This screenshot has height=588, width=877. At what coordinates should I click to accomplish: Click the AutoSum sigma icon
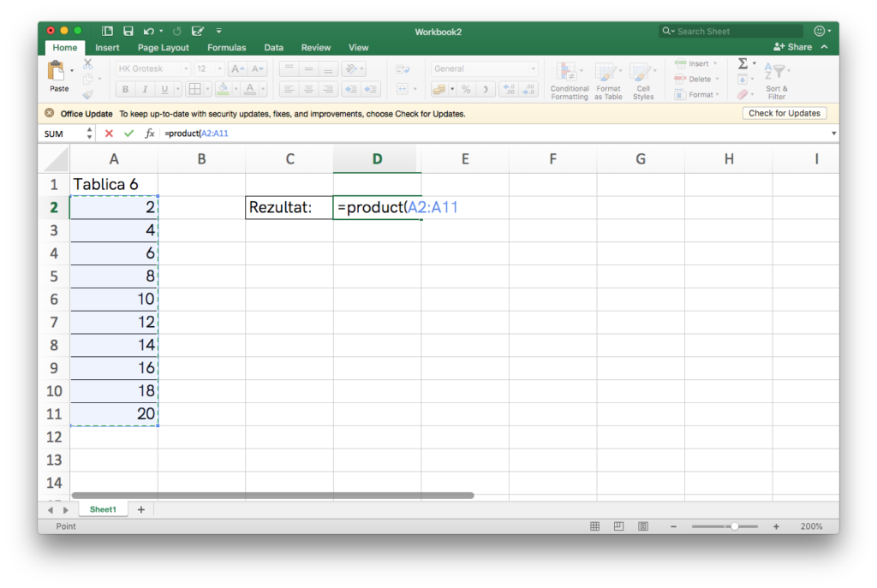tap(743, 64)
